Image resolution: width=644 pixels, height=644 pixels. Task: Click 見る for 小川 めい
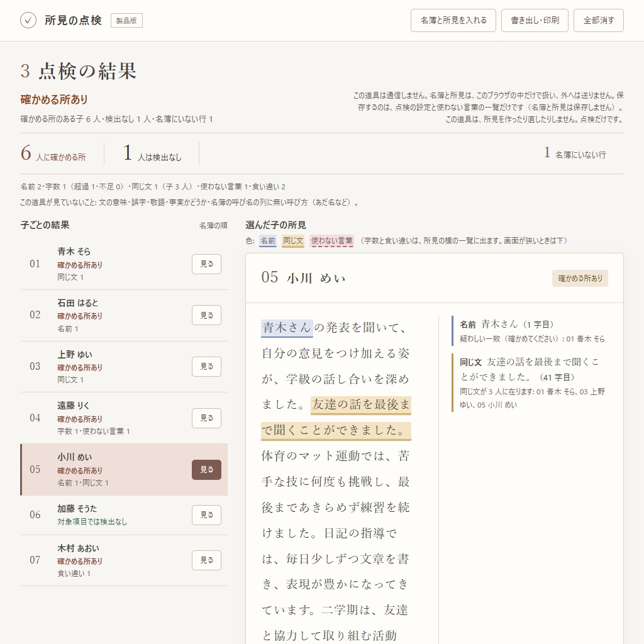tap(206, 470)
